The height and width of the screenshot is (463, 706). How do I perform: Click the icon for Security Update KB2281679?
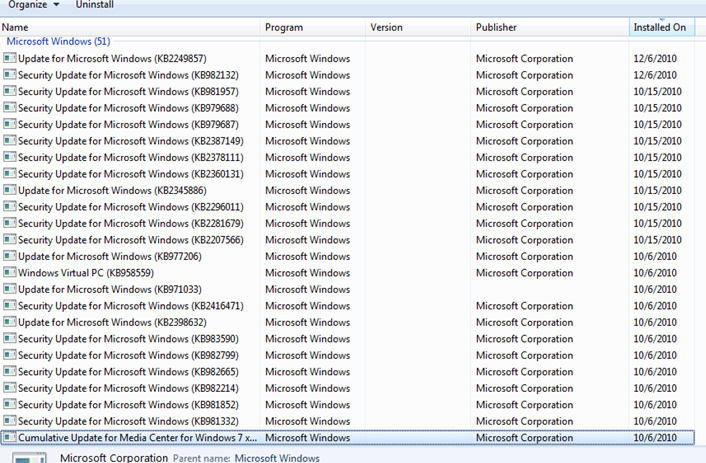[x=9, y=223]
